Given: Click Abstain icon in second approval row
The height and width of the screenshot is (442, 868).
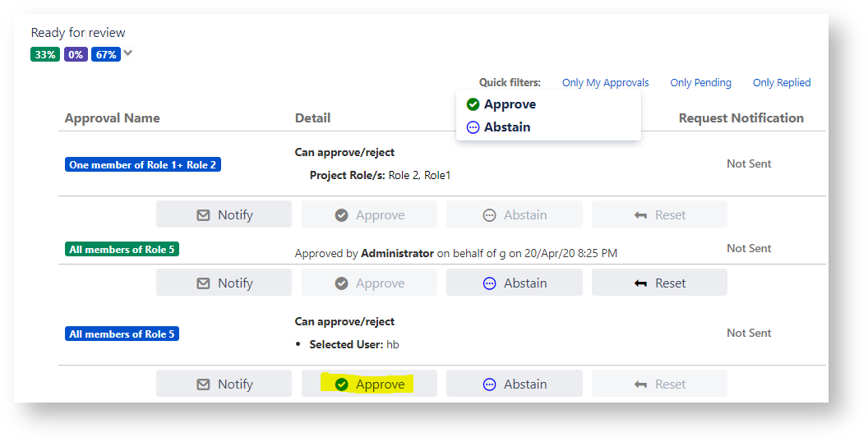Looking at the screenshot, I should 490,283.
